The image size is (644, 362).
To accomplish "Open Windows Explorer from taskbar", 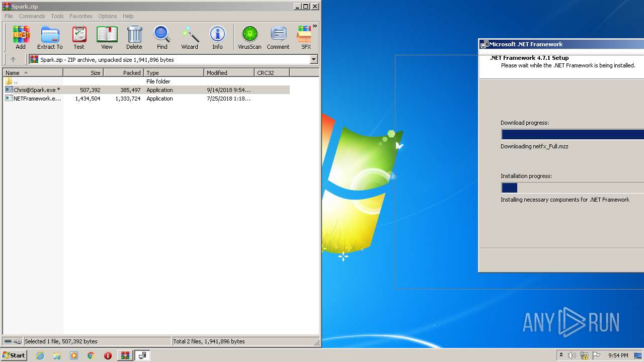I will (x=57, y=355).
